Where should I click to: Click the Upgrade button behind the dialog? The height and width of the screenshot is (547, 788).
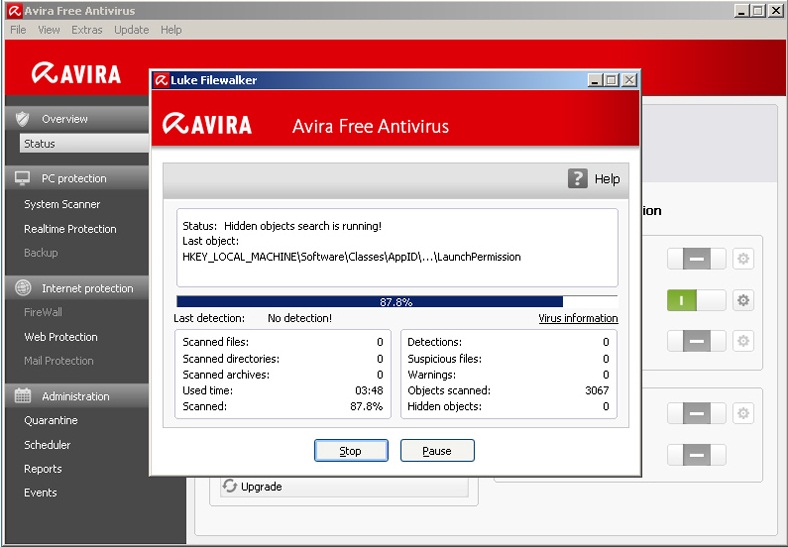[344, 486]
